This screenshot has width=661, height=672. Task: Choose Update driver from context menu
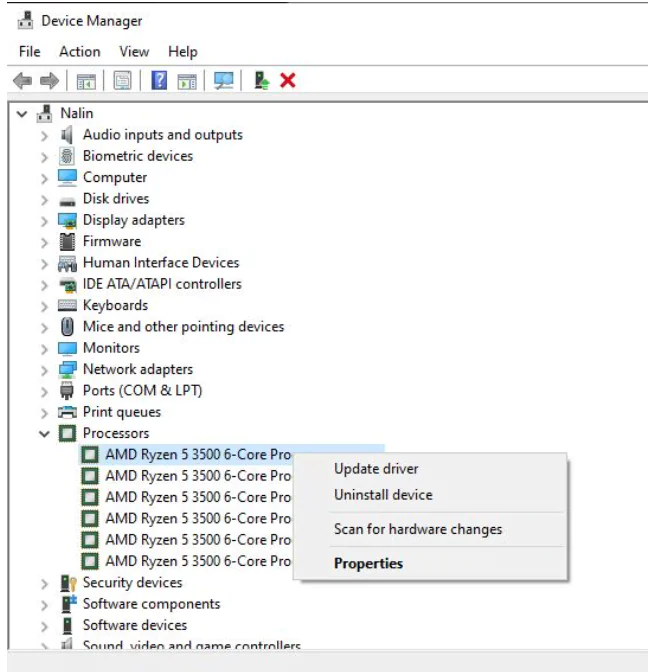click(376, 469)
